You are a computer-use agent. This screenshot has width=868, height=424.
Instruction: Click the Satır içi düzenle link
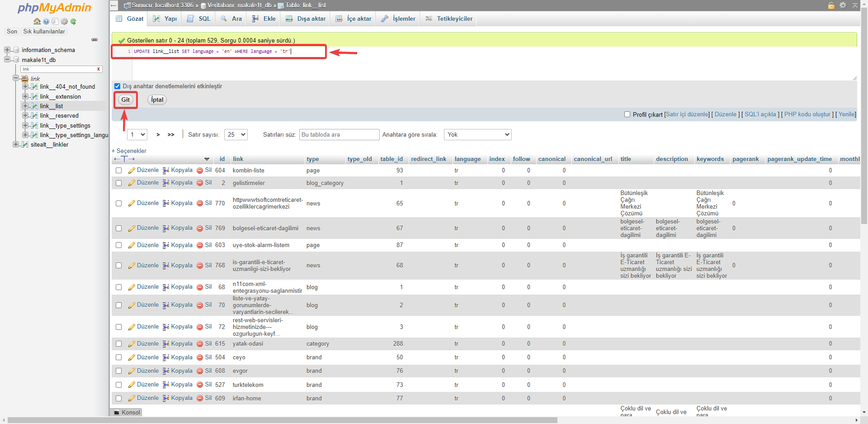pos(687,114)
